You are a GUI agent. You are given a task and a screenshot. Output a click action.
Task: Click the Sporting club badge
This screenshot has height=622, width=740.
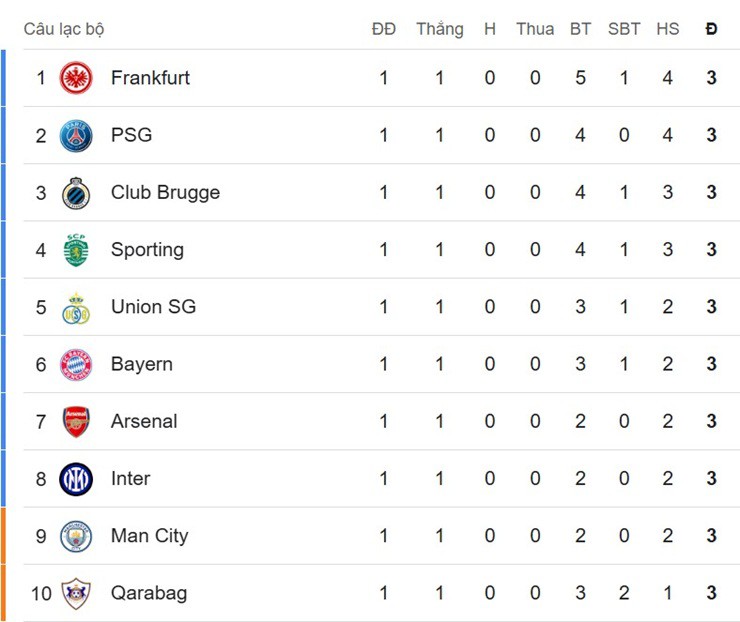pos(76,250)
